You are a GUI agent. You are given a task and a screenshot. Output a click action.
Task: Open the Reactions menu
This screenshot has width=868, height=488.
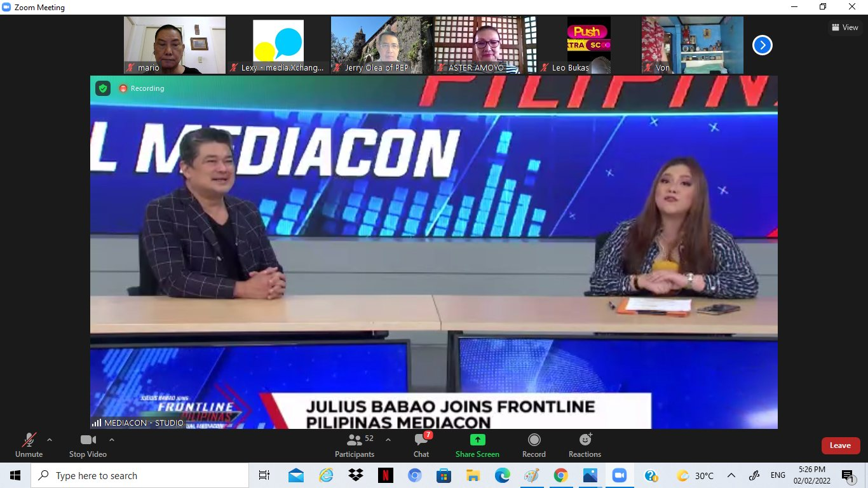click(585, 445)
